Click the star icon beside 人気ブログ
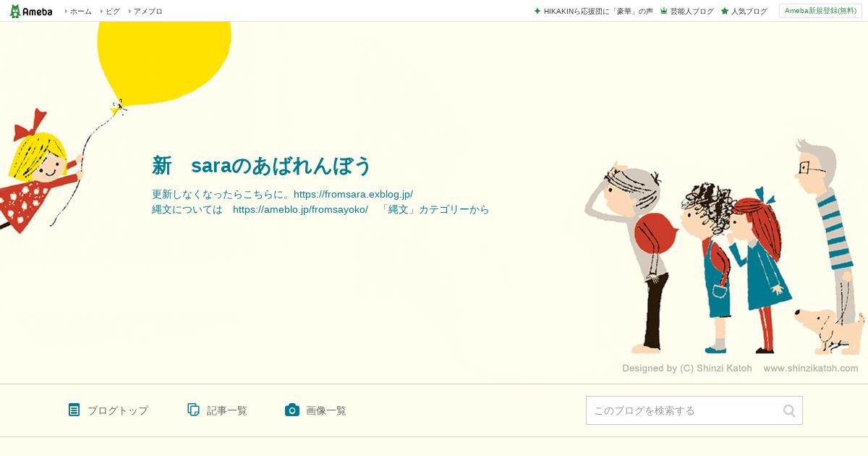 pyautogui.click(x=725, y=12)
